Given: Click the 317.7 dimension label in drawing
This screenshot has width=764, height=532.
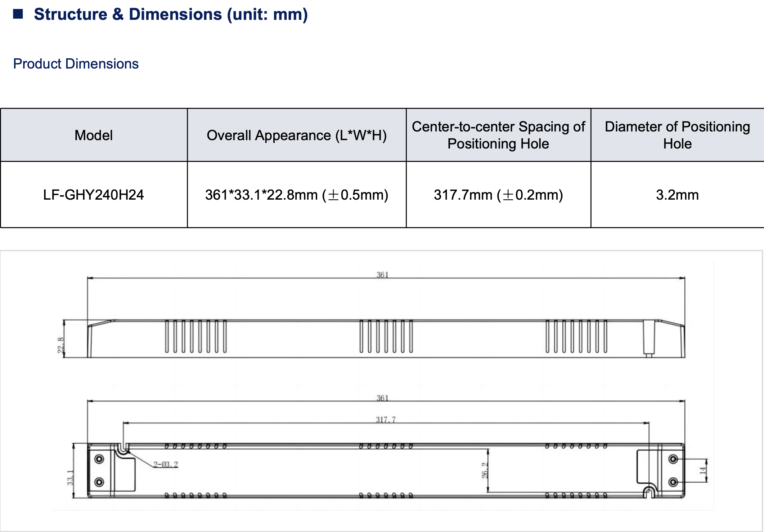Looking at the screenshot, I should click(x=386, y=419).
